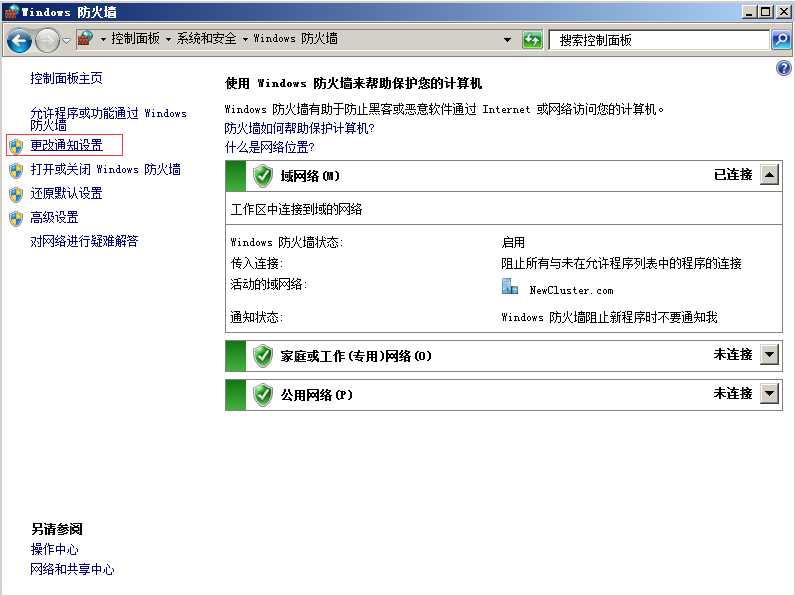Viewport: 795px width, 596px height.
Task: Click the NewCluster.com network icon
Action: [x=510, y=286]
